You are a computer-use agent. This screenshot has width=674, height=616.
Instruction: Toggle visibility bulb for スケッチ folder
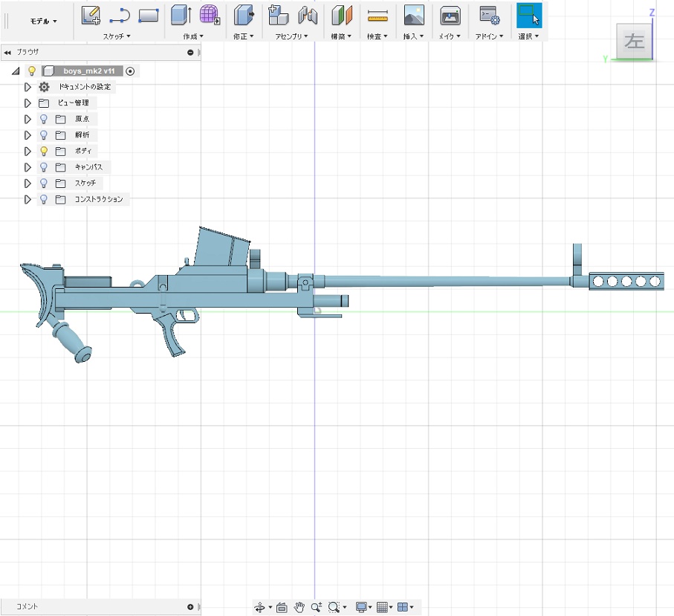click(x=44, y=183)
